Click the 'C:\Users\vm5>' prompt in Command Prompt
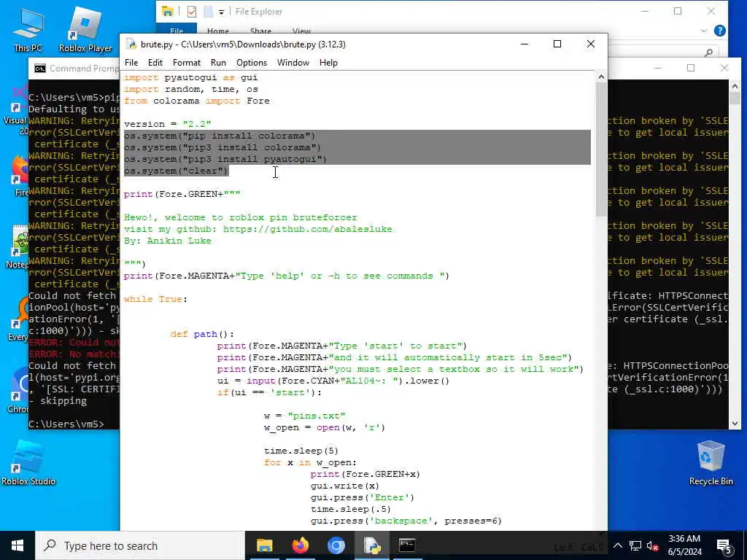The height and width of the screenshot is (560, 747). (x=66, y=424)
